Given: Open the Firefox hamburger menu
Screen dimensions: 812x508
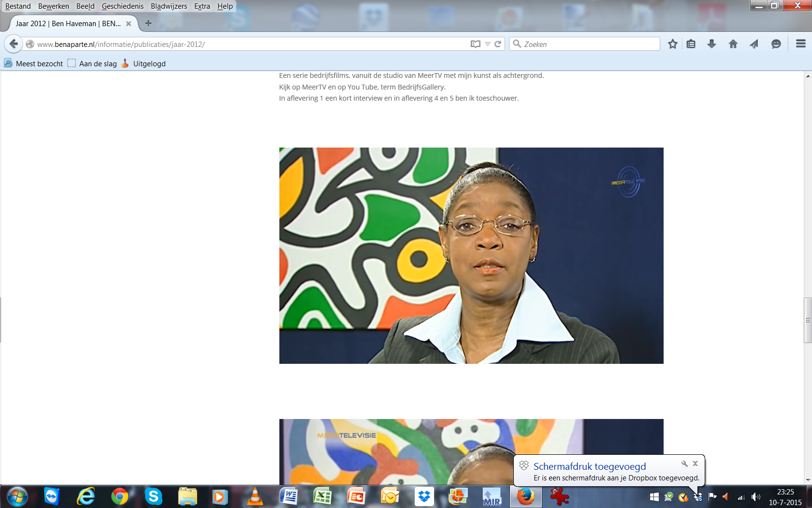Looking at the screenshot, I should (x=800, y=44).
